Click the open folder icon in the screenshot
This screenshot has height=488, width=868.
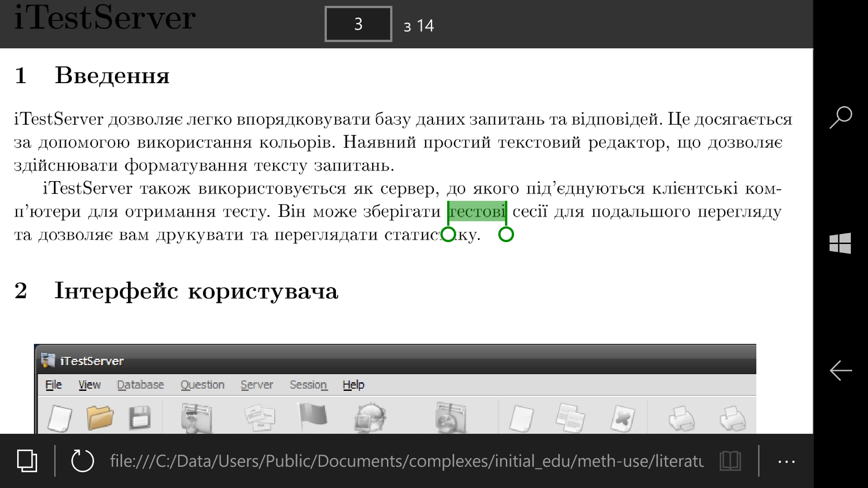100,417
